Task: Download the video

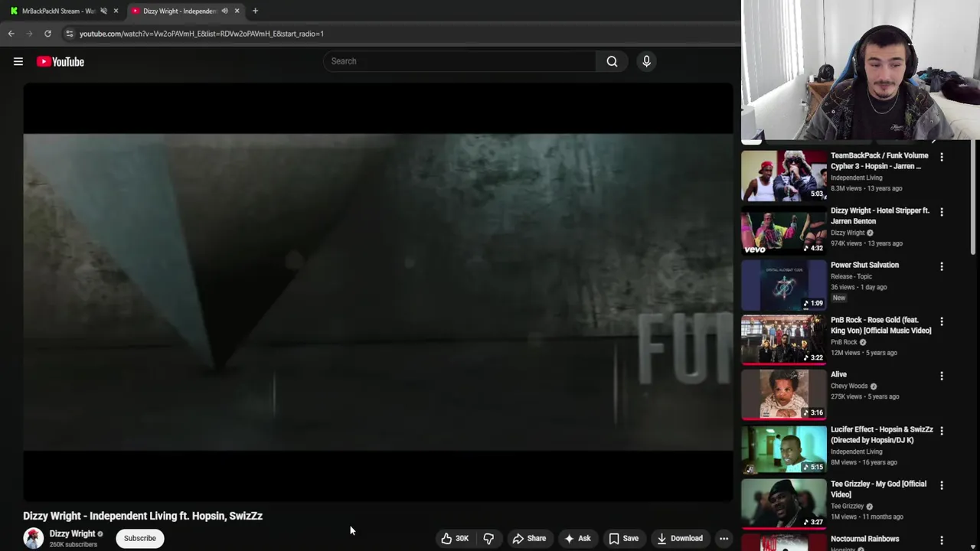Action: pyautogui.click(x=680, y=538)
